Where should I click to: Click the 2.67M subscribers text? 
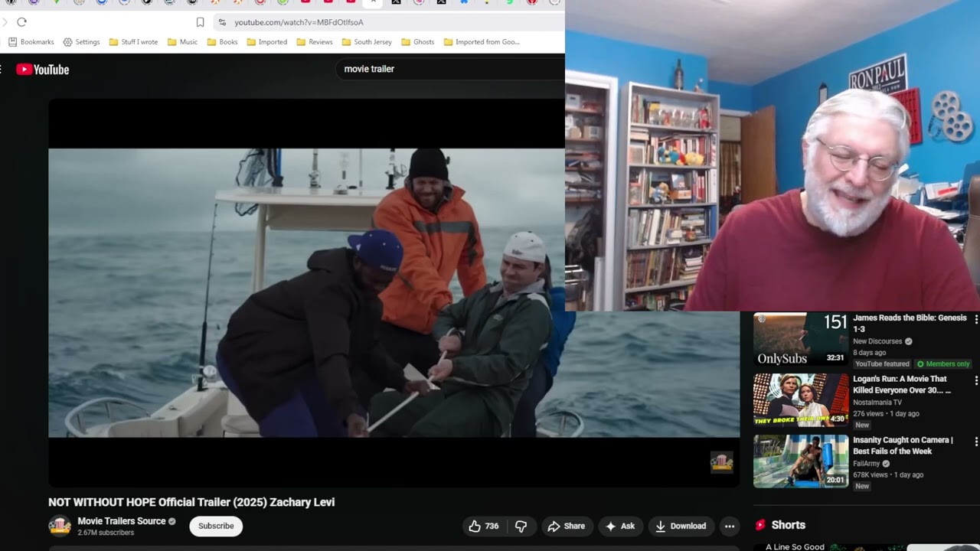(x=106, y=533)
